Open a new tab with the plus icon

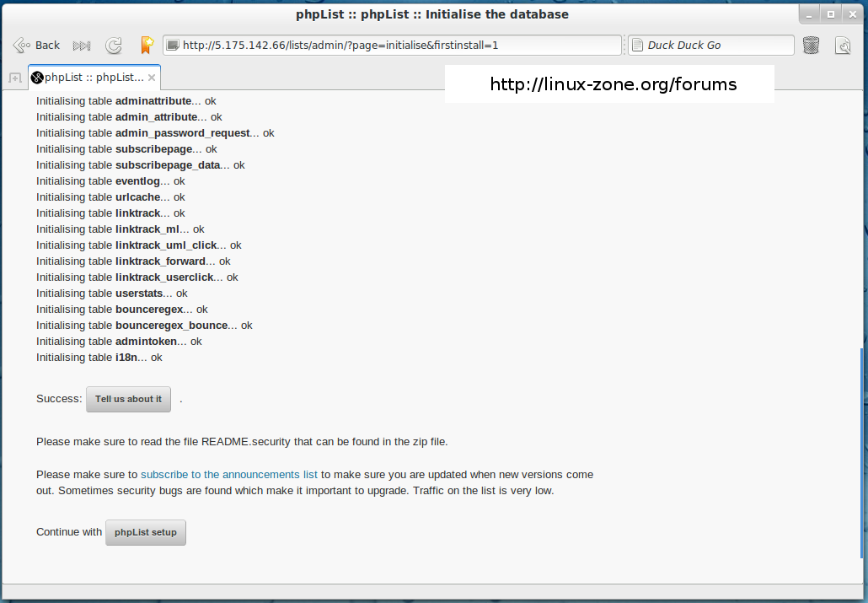[14, 78]
